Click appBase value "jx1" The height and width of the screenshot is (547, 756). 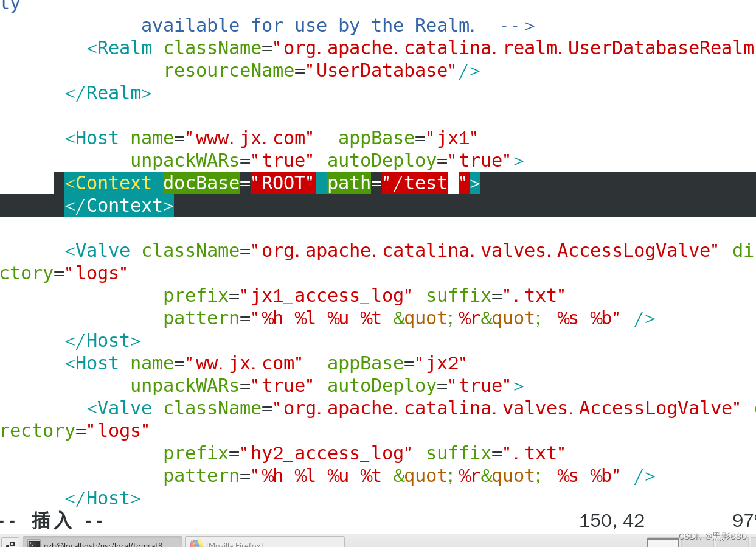pyautogui.click(x=452, y=138)
